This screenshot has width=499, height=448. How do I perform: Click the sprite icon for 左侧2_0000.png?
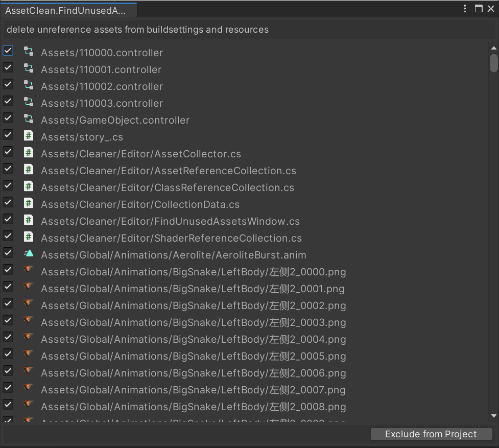29,270
